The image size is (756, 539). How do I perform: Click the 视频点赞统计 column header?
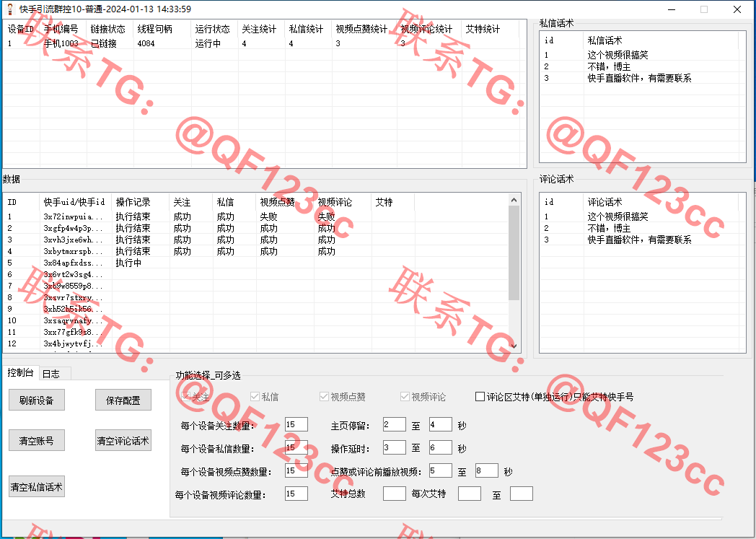(364, 29)
